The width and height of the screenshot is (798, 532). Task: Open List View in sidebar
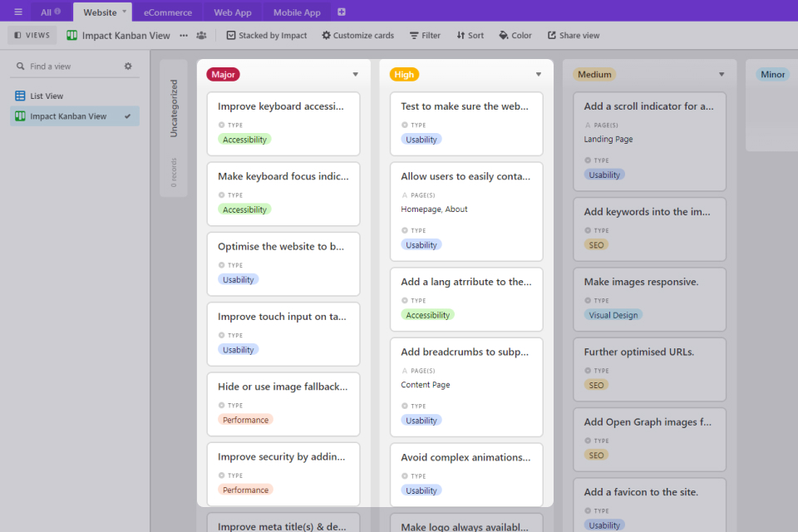[x=74, y=96]
